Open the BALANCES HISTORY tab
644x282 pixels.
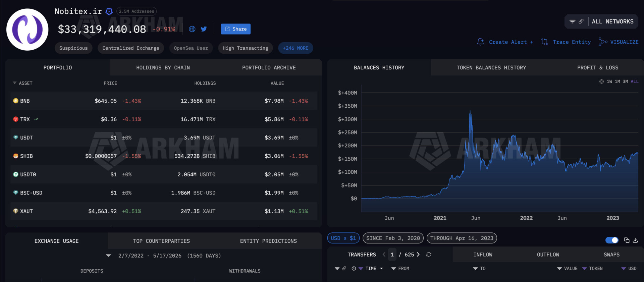click(x=379, y=67)
